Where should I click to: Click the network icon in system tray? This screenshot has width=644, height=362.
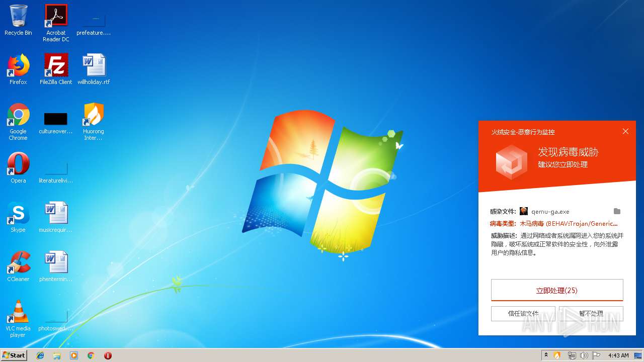pos(572,355)
